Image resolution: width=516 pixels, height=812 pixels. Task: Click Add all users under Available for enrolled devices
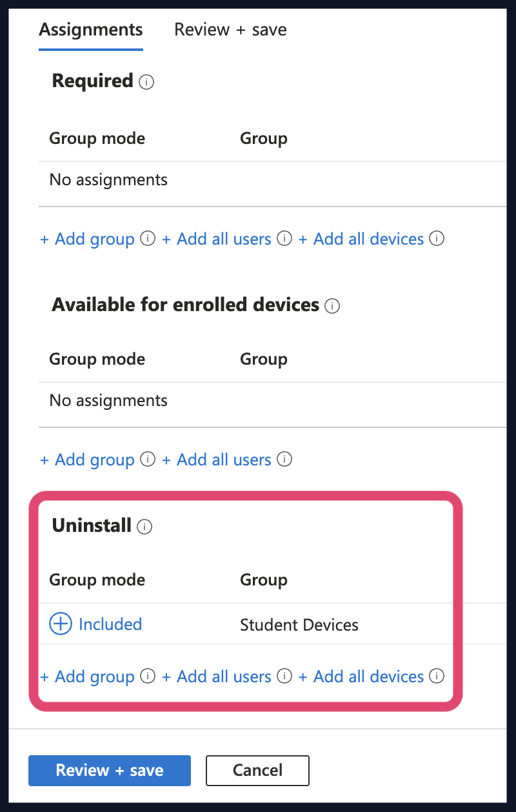(216, 460)
